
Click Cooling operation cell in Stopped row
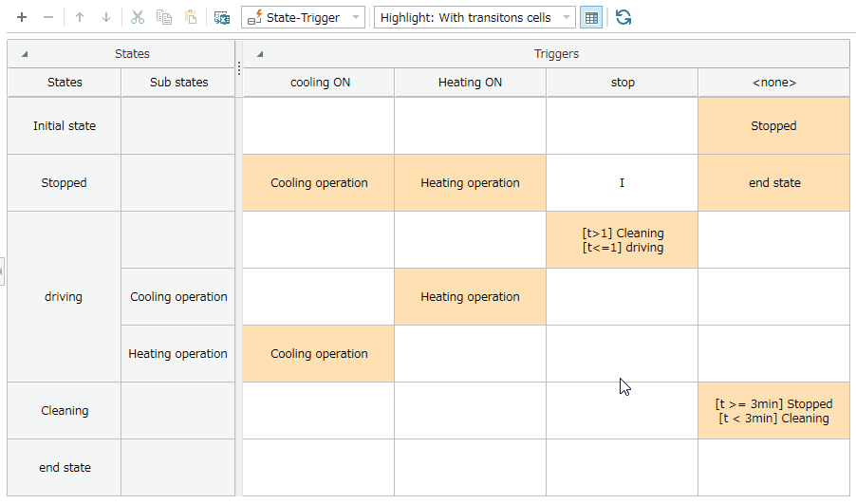(x=319, y=183)
